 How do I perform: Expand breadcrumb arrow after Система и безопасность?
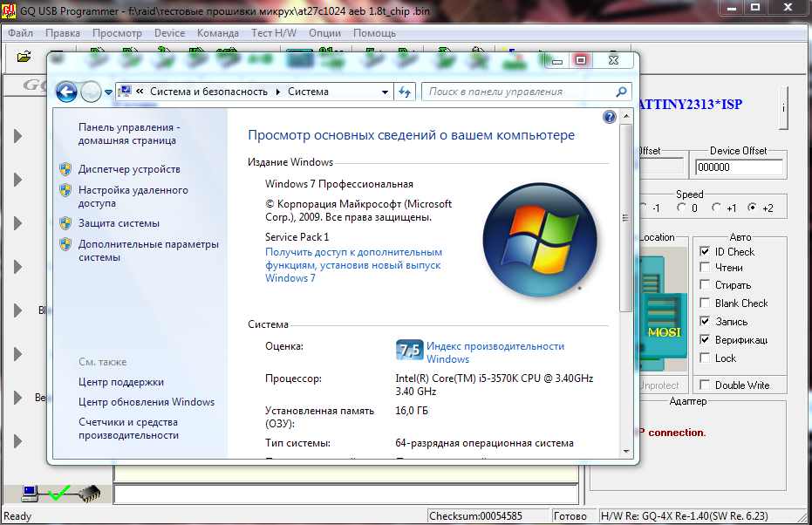(x=278, y=92)
